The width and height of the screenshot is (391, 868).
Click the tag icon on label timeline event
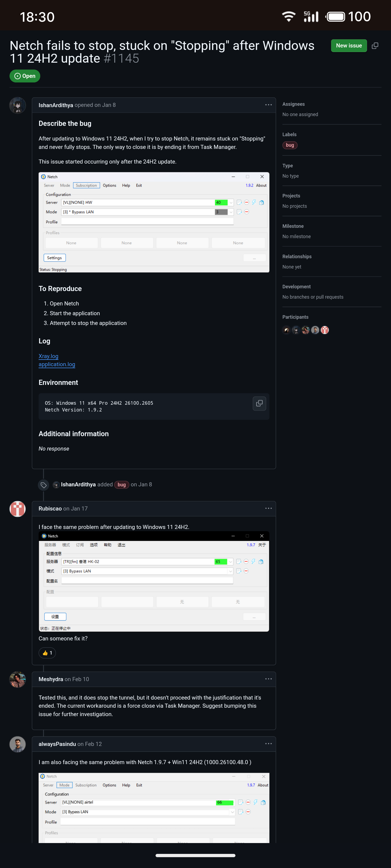[x=43, y=485]
